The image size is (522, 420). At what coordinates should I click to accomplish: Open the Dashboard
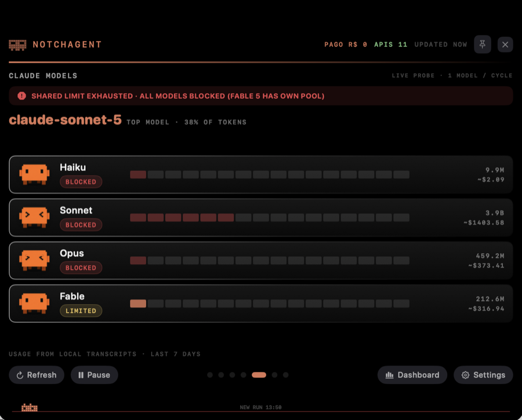(x=412, y=375)
